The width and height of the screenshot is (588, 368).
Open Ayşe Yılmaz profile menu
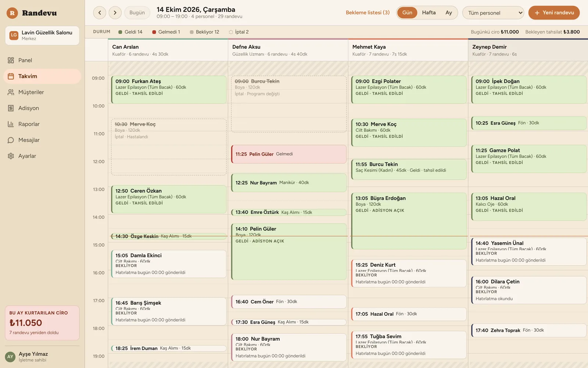42,357
